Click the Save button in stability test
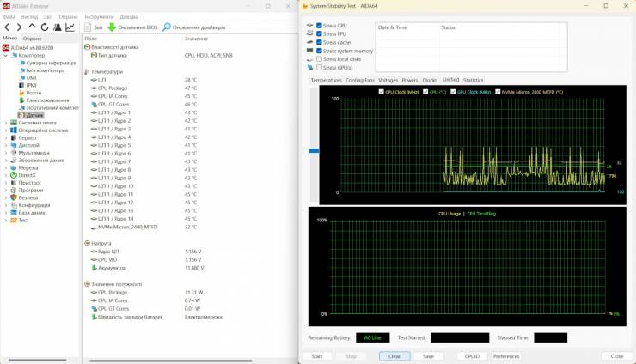 tap(428, 356)
